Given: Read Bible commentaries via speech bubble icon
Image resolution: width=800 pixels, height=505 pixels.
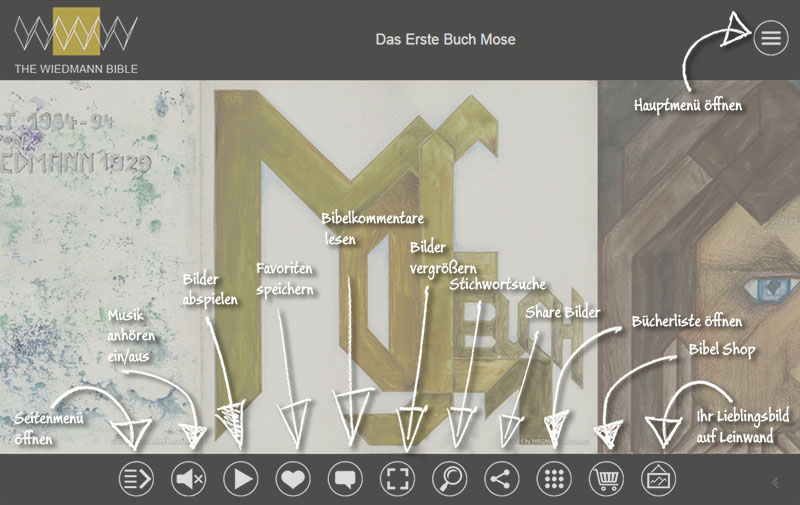Looking at the screenshot, I should point(345,479).
